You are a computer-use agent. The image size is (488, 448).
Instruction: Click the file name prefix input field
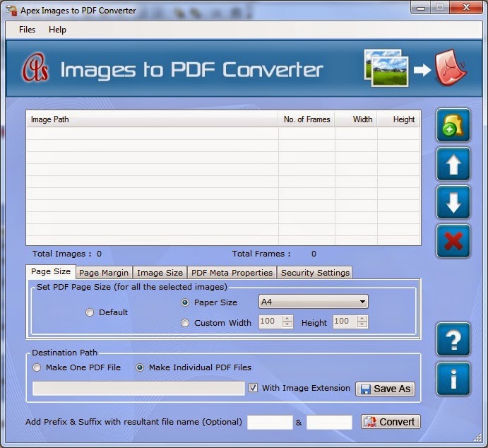270,422
